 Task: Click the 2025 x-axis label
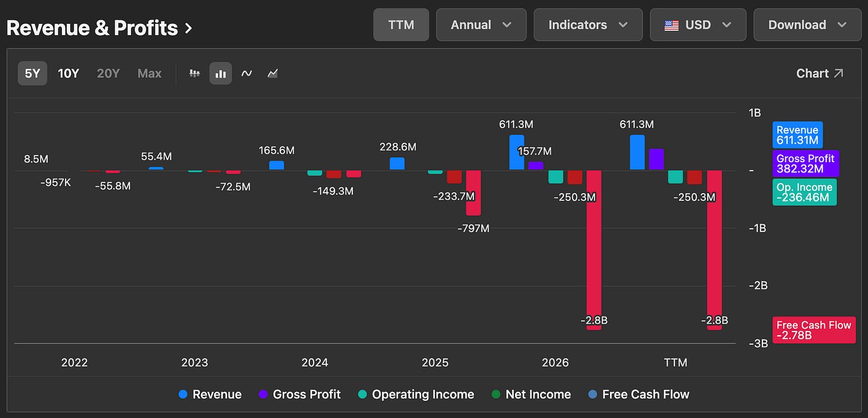(435, 363)
